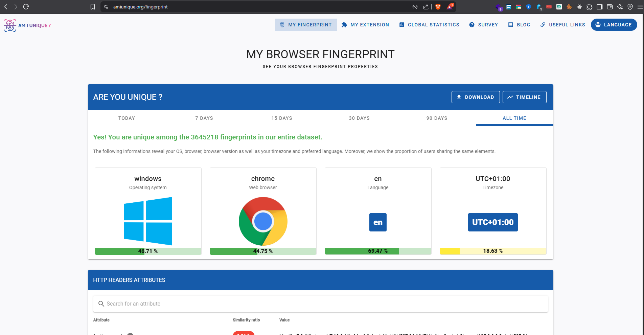Open Leo AI sparkle icon
Screen dimensions: 644x335
[620, 7]
